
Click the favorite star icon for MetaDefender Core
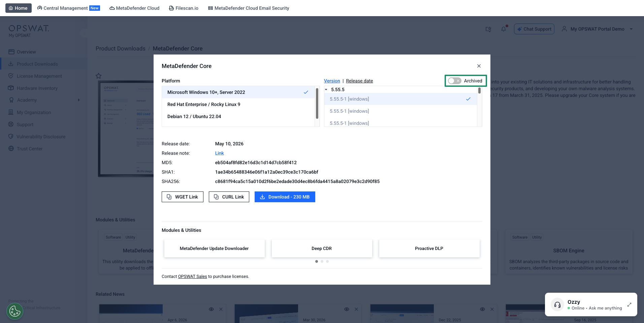pos(99,76)
